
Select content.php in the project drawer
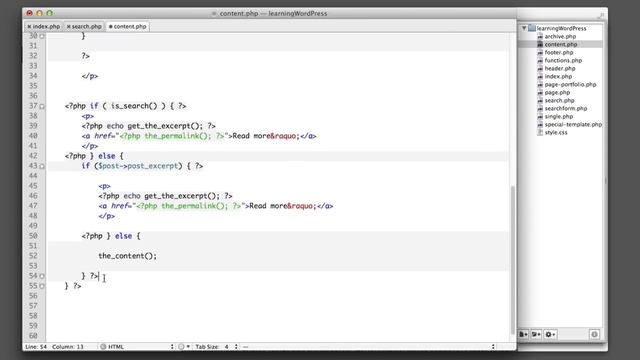[x=560, y=44]
